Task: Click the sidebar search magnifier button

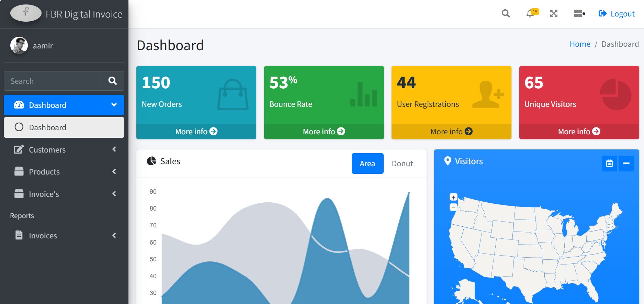Action: (x=113, y=81)
